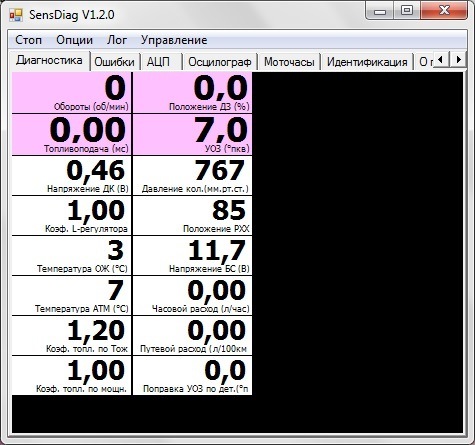
Task: Open the Лог menu
Action: pyautogui.click(x=117, y=40)
